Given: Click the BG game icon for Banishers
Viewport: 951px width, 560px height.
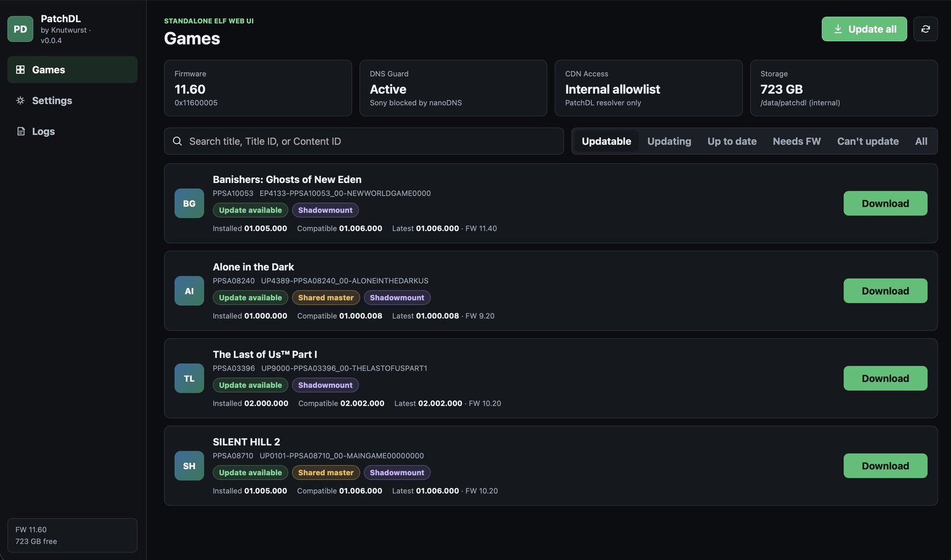Looking at the screenshot, I should tap(189, 203).
